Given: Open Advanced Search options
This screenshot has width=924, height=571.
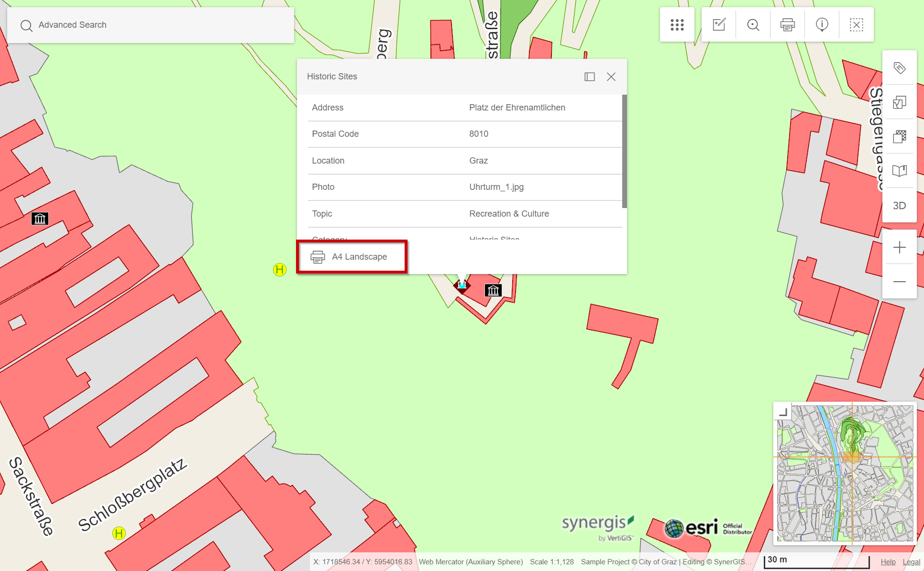Looking at the screenshot, I should click(72, 24).
